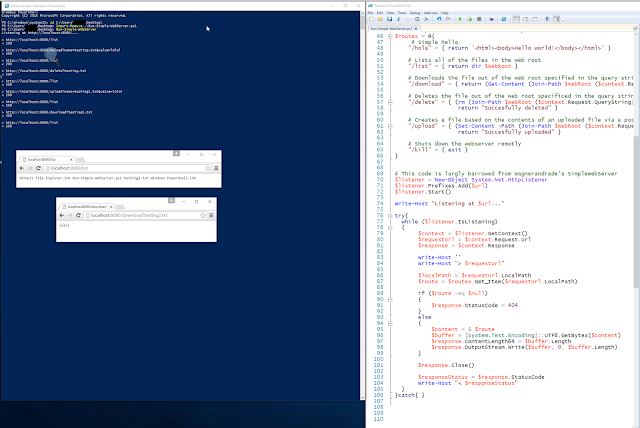This screenshot has width=640, height=428.
Task: Click the Clear Console Pane icon
Action: pyautogui.click(x=426, y=19)
